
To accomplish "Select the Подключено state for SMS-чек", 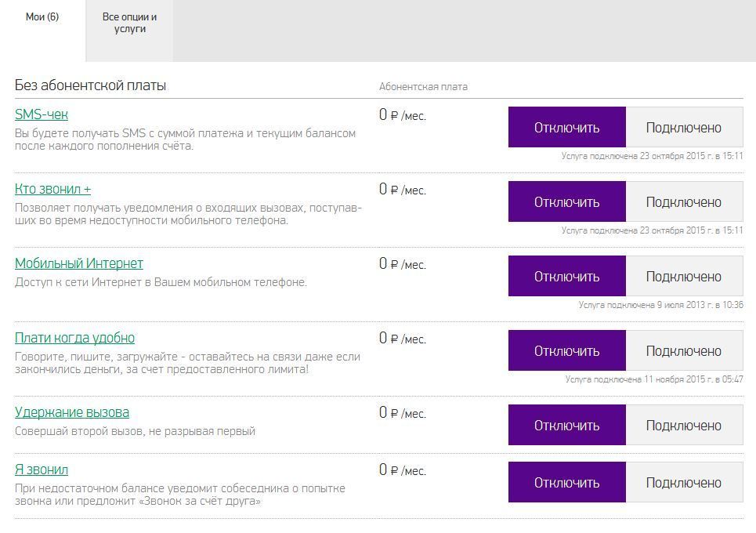I will coord(684,127).
